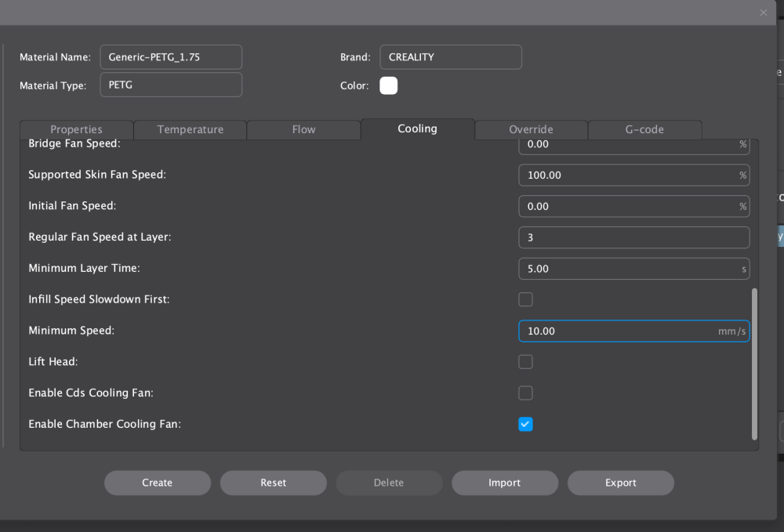Image resolution: width=784 pixels, height=532 pixels.
Task: Click the Bridge Fan Speed label
Action: (x=74, y=144)
